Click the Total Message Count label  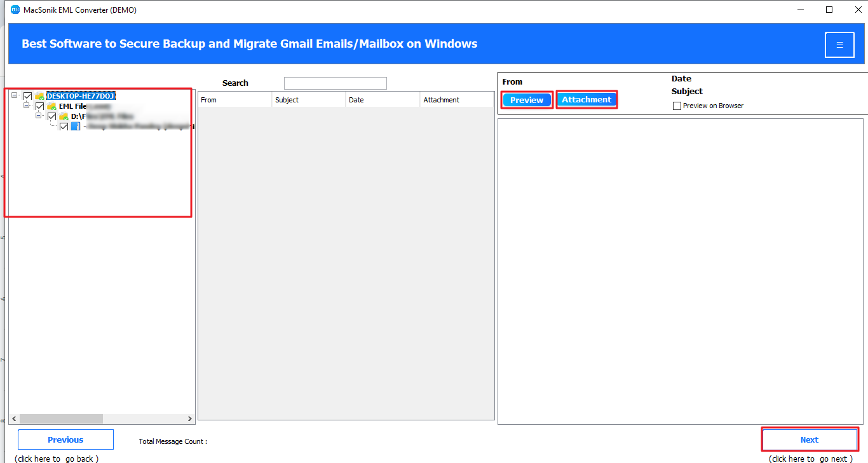[x=173, y=441]
